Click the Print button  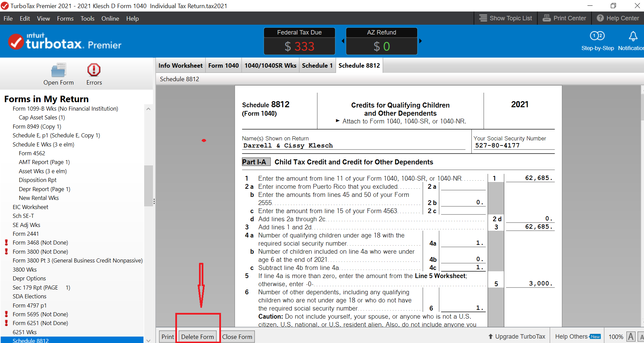(x=168, y=337)
